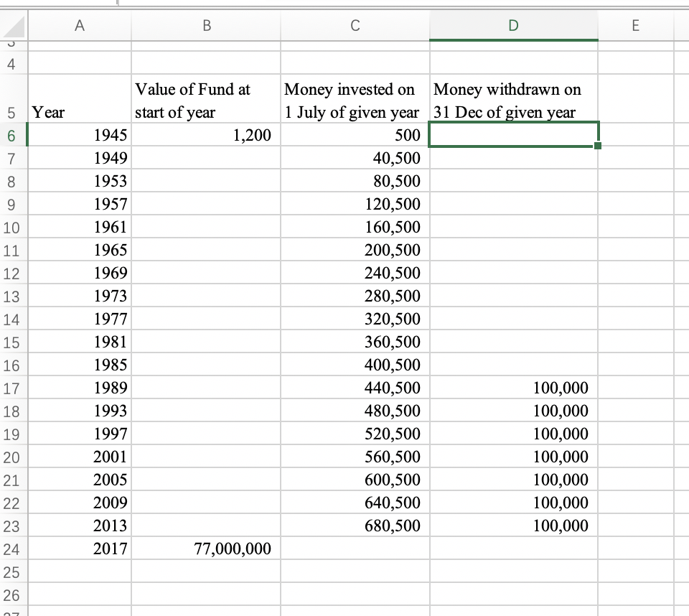Select the cell containing 1953
This screenshot has height=616, width=689.
pyautogui.click(x=80, y=181)
